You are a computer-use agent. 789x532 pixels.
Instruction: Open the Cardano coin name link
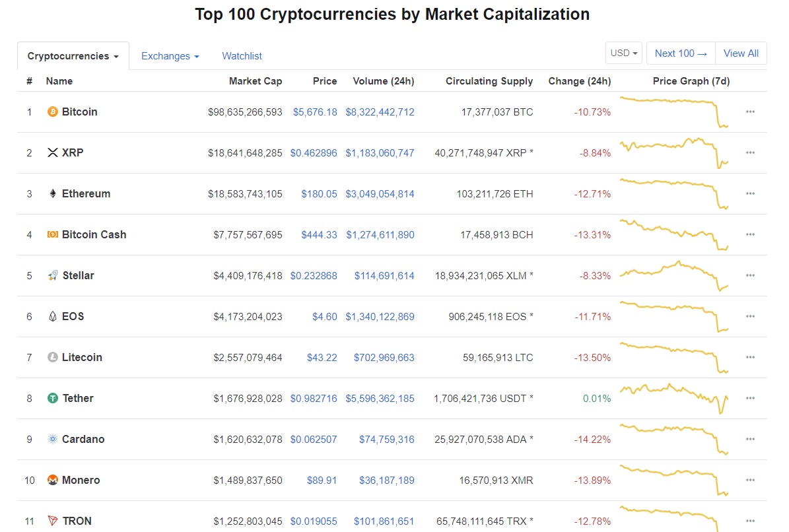[x=83, y=440]
